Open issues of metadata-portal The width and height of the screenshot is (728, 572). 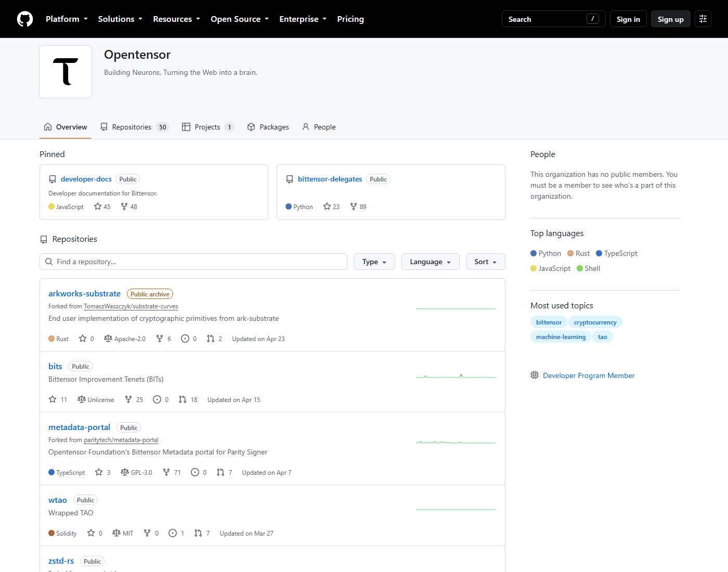199,472
